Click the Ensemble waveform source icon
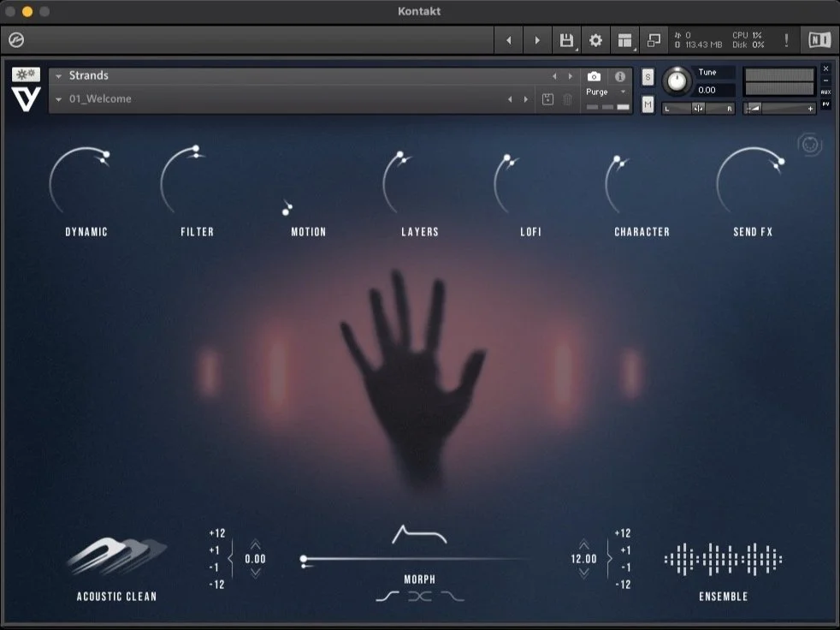Image resolution: width=840 pixels, height=630 pixels. [x=723, y=559]
